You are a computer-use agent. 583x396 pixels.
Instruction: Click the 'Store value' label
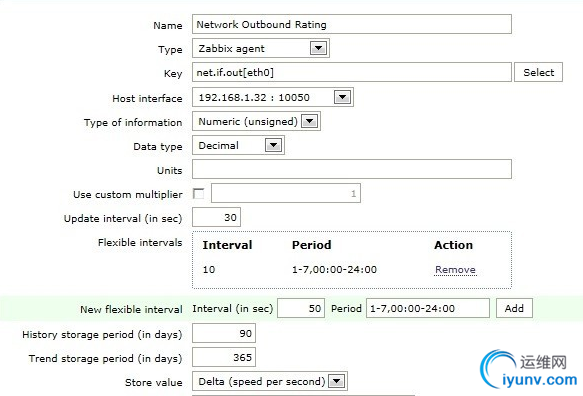tap(154, 382)
